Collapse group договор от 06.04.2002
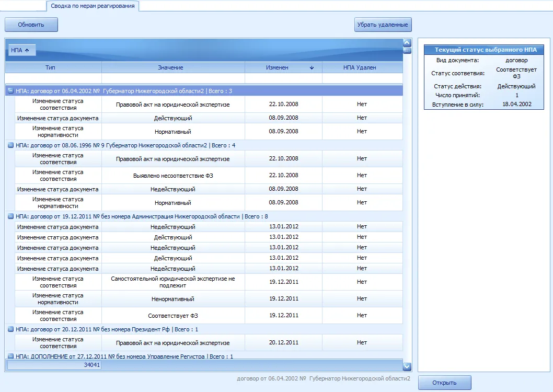The width and height of the screenshot is (553, 392). [x=10, y=91]
